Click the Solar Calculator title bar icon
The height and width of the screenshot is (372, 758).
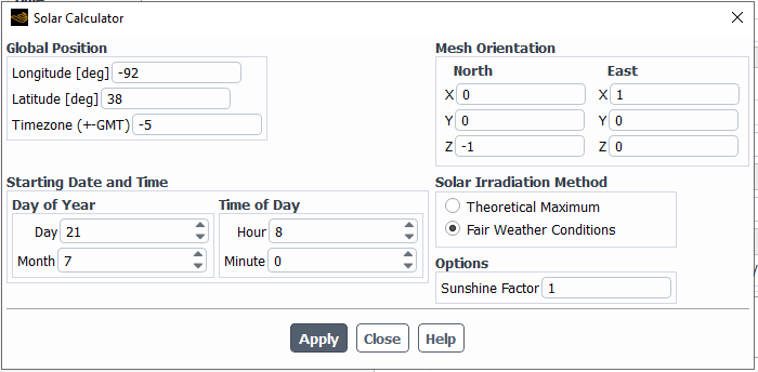(x=19, y=18)
